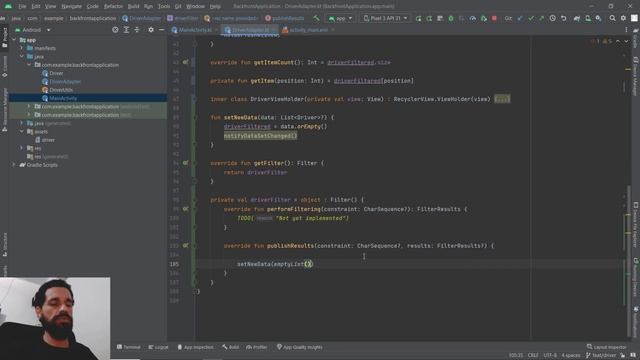Click the Make Project hammer icon
Screen dimensions: 640x360
tap(316, 18)
